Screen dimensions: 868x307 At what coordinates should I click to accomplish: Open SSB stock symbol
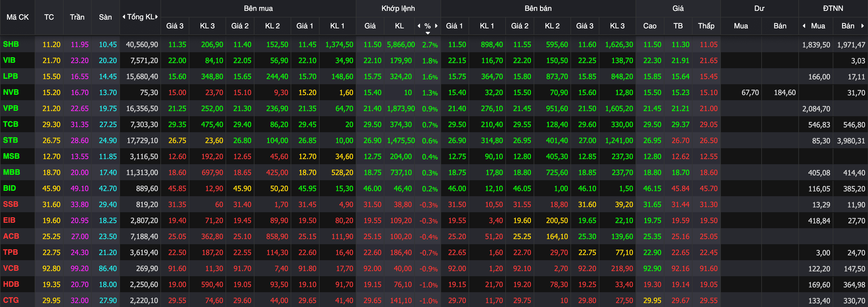[x=11, y=204]
